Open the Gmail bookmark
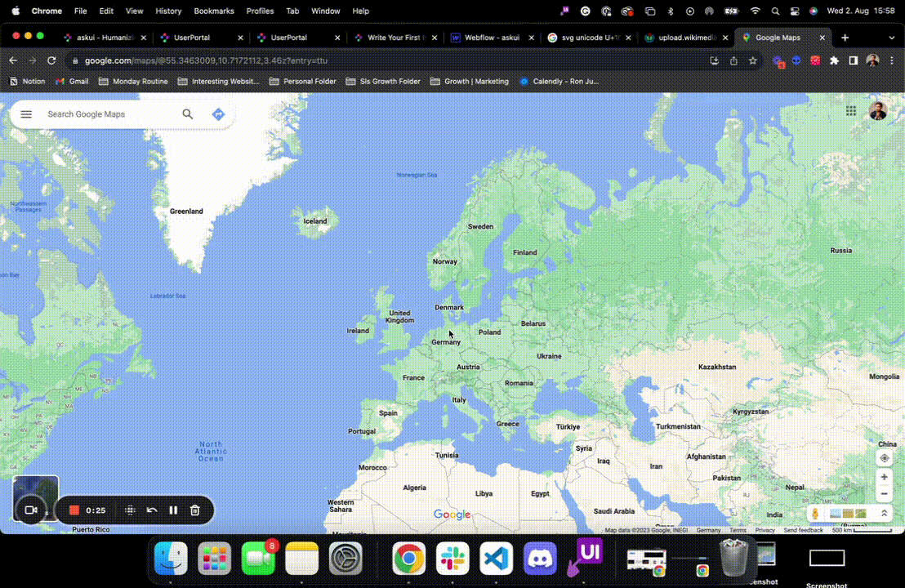Screen dimensions: 905x588 (x=72, y=82)
